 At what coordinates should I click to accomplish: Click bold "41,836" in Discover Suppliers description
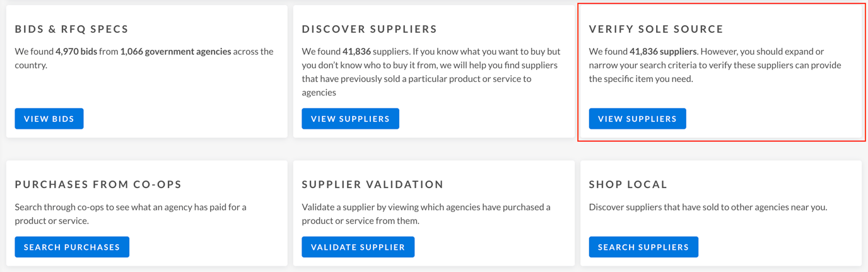[356, 51]
